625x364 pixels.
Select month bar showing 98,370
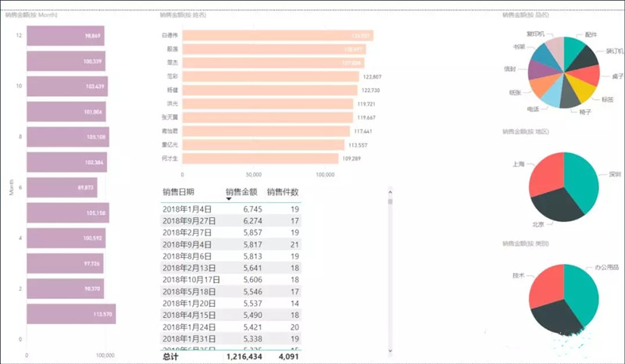click(x=66, y=289)
